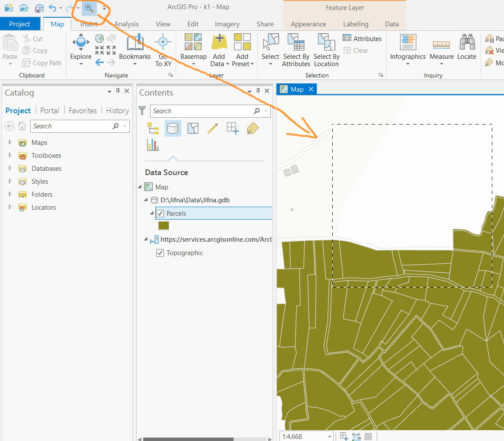This screenshot has height=441, width=504.
Task: Click in the Contents Search box
Action: (x=210, y=111)
